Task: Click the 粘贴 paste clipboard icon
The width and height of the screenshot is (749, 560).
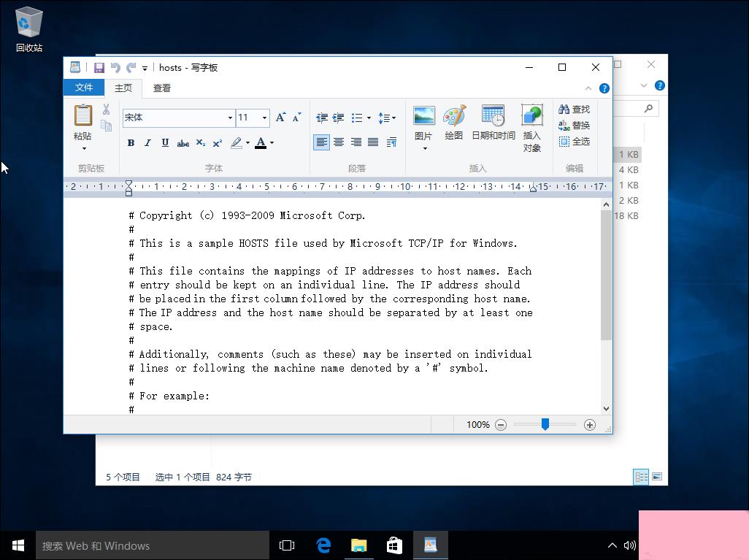Action: pyautogui.click(x=83, y=115)
